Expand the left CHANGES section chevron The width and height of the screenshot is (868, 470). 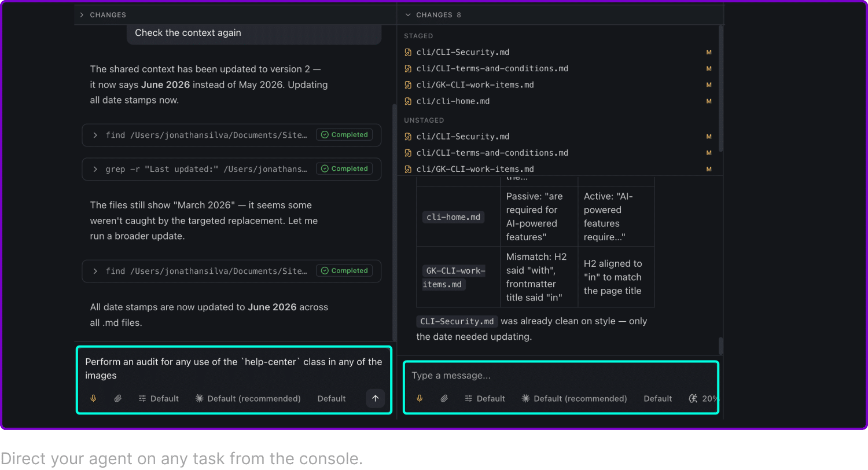(x=82, y=15)
